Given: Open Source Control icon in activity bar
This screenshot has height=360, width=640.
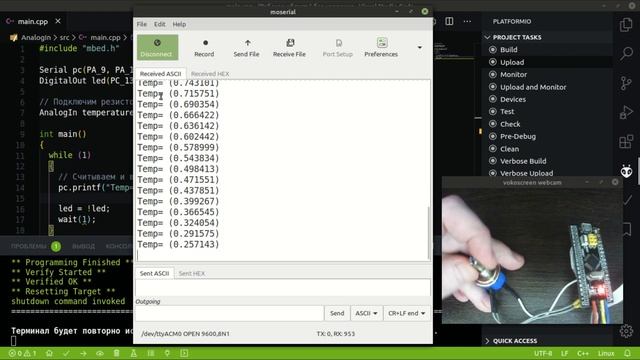Looking at the screenshot, I should [x=626, y=83].
